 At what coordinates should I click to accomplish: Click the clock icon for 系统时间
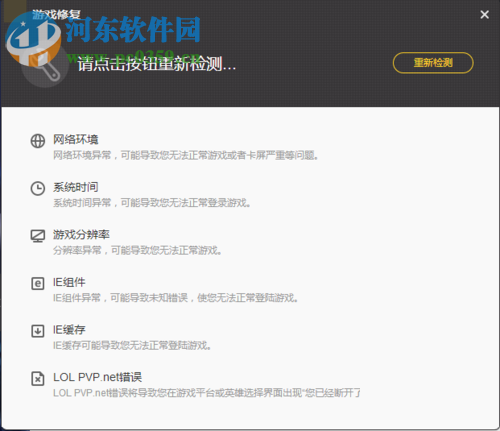click(38, 188)
